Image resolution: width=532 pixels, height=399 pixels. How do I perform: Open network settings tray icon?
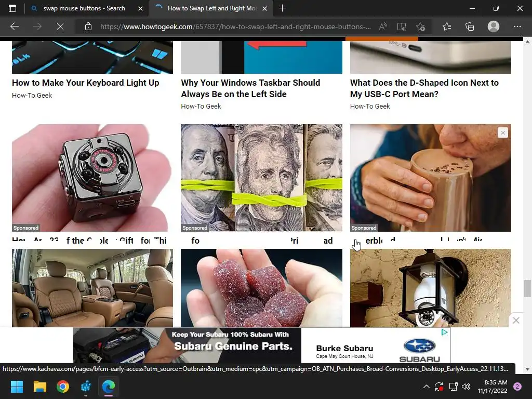coord(453,387)
